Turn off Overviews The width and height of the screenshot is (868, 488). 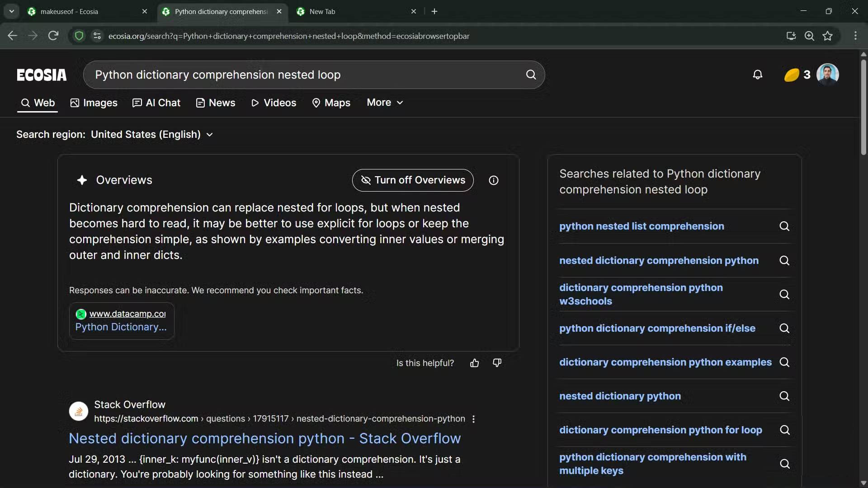pyautogui.click(x=412, y=180)
